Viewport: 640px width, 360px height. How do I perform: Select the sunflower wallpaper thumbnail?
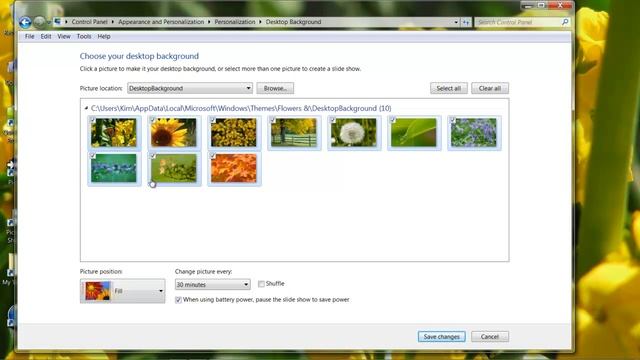pos(174,133)
